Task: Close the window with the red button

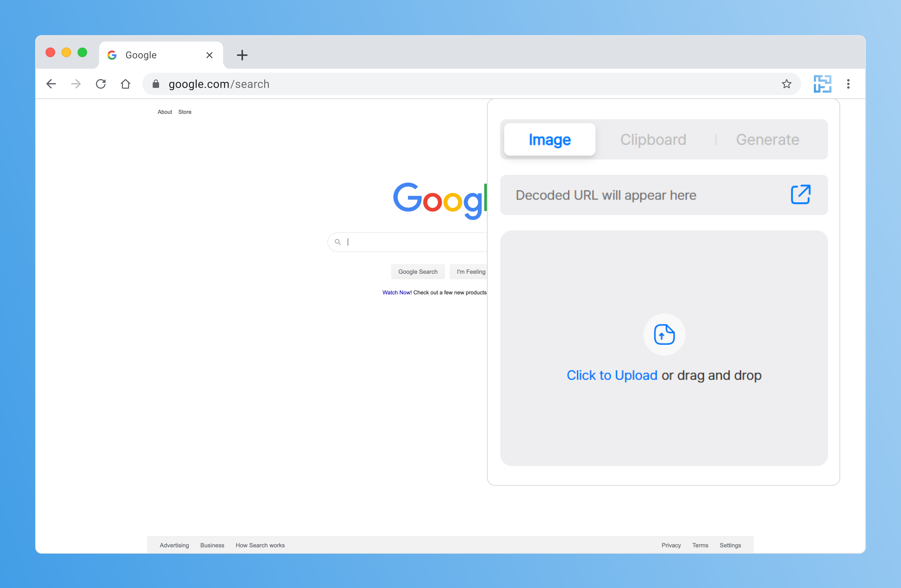Action: (50, 52)
